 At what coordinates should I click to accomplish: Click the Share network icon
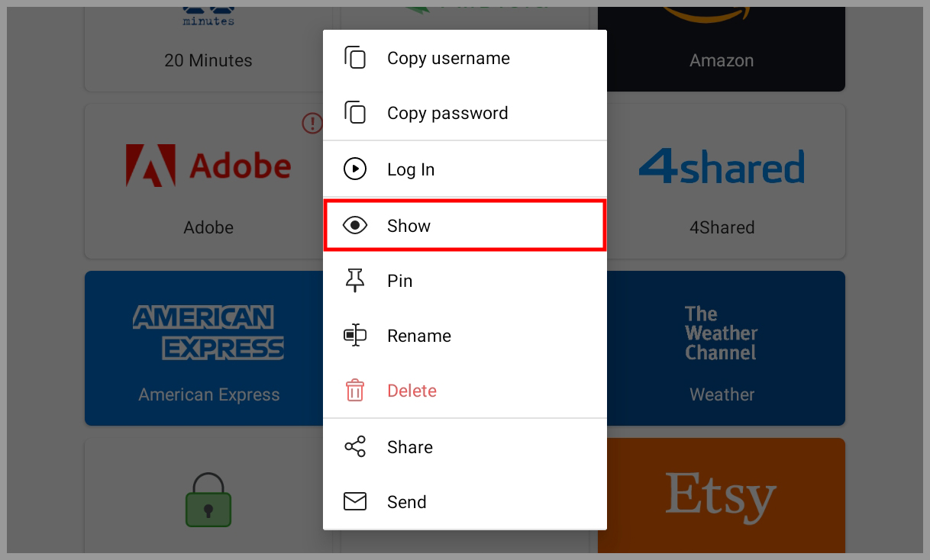pos(354,446)
